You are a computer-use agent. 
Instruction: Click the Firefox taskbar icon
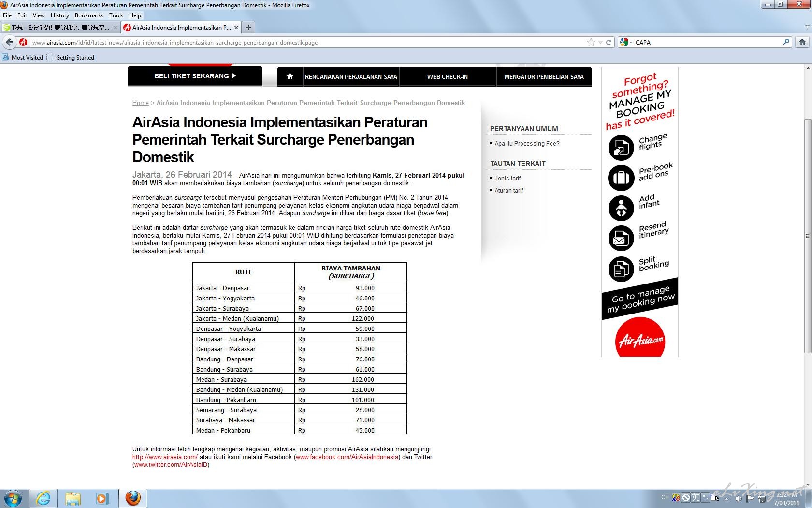(x=133, y=498)
